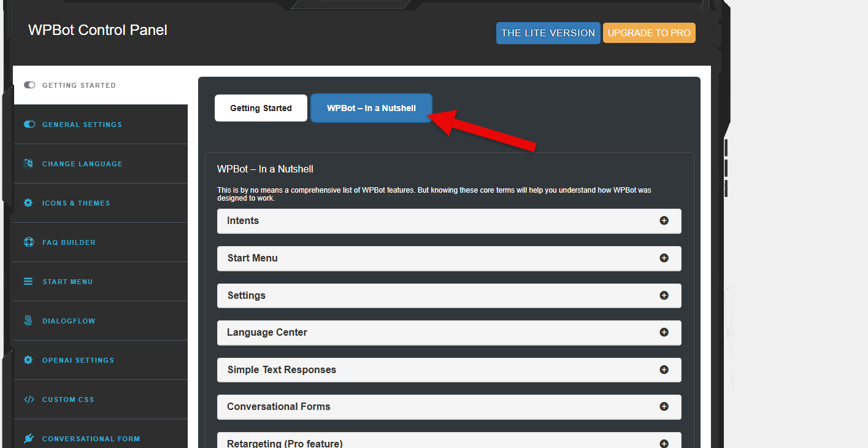This screenshot has width=868, height=448.
Task: Click the Conversational Forms accordion title
Action: click(278, 406)
